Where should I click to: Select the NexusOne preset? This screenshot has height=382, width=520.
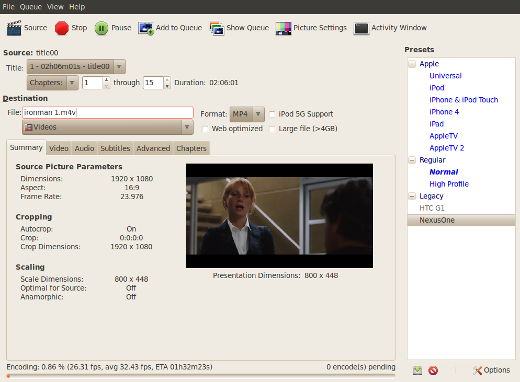click(461, 220)
